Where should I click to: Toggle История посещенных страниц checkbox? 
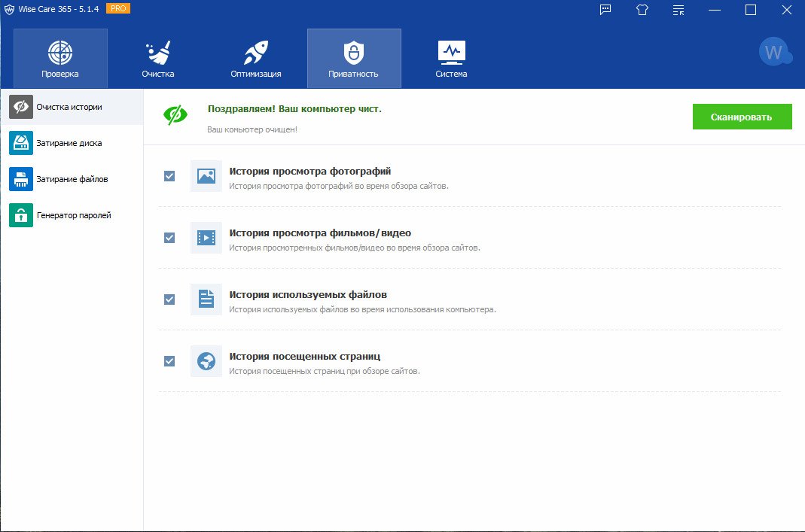pyautogui.click(x=169, y=361)
